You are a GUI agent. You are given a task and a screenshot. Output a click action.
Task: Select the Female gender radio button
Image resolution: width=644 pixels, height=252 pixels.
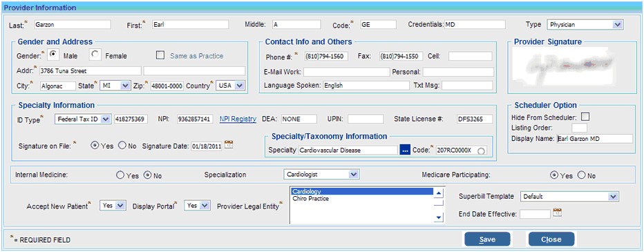95,55
